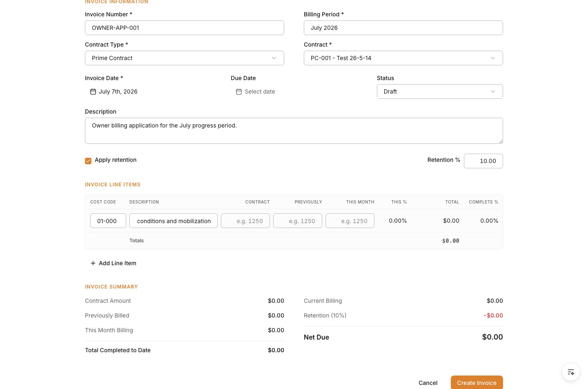The width and height of the screenshot is (588, 389).
Task: Open the Contract Type dropdown
Action: (x=185, y=58)
